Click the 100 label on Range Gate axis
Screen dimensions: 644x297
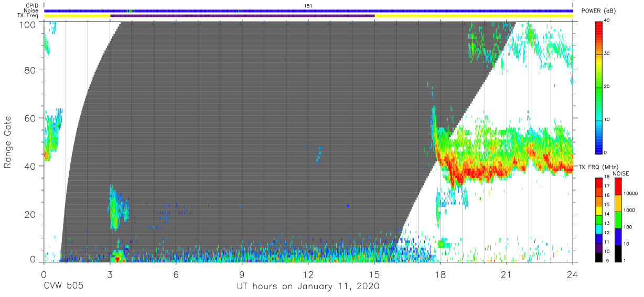point(28,24)
